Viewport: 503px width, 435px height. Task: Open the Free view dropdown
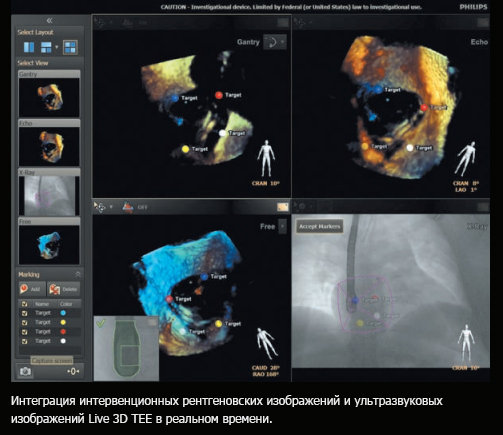tap(282, 226)
